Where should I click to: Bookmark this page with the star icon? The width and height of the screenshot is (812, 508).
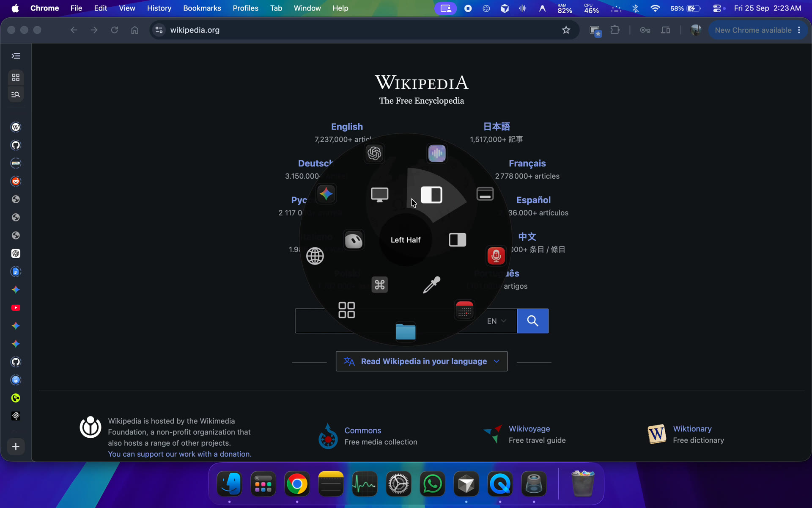(566, 30)
